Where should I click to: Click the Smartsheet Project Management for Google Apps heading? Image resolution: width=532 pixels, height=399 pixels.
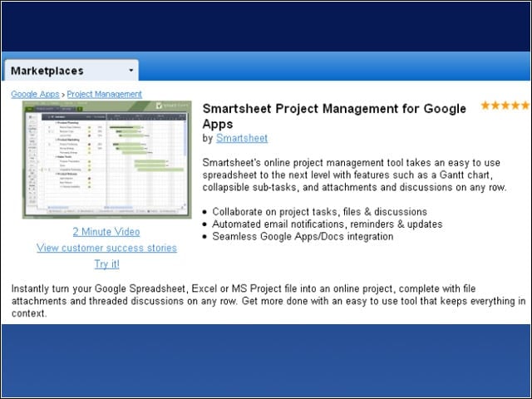[334, 116]
